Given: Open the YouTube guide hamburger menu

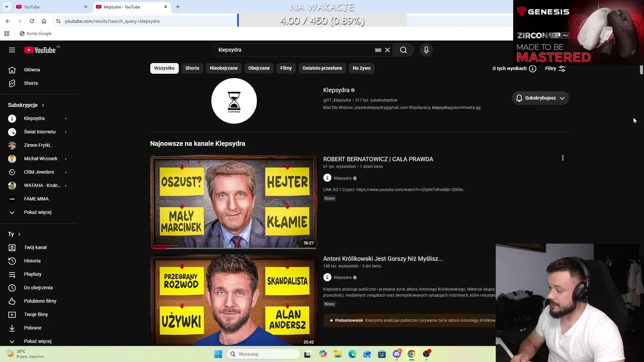Looking at the screenshot, I should point(12,50).
